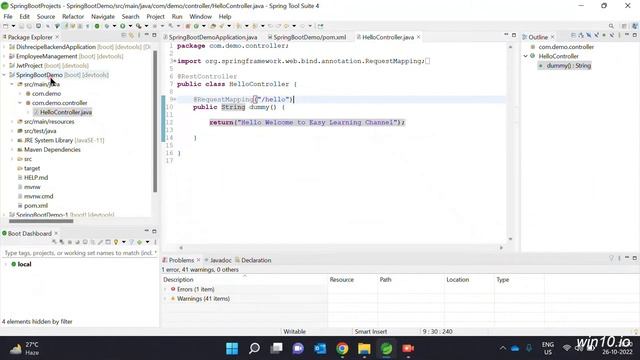Screen dimensions: 640x360
Task: Open the Run button dropdown arrow
Action: (x=130, y=26)
